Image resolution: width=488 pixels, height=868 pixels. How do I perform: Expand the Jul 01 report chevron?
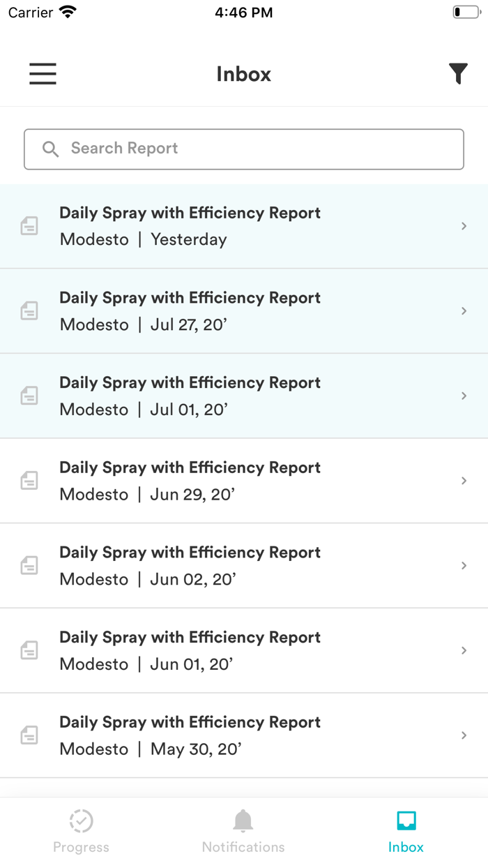(464, 396)
